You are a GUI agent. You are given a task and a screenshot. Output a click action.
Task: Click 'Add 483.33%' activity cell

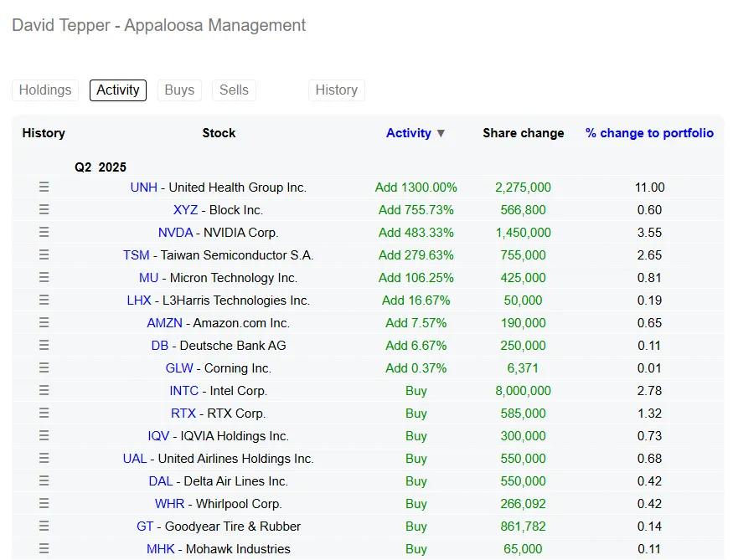[x=416, y=233]
